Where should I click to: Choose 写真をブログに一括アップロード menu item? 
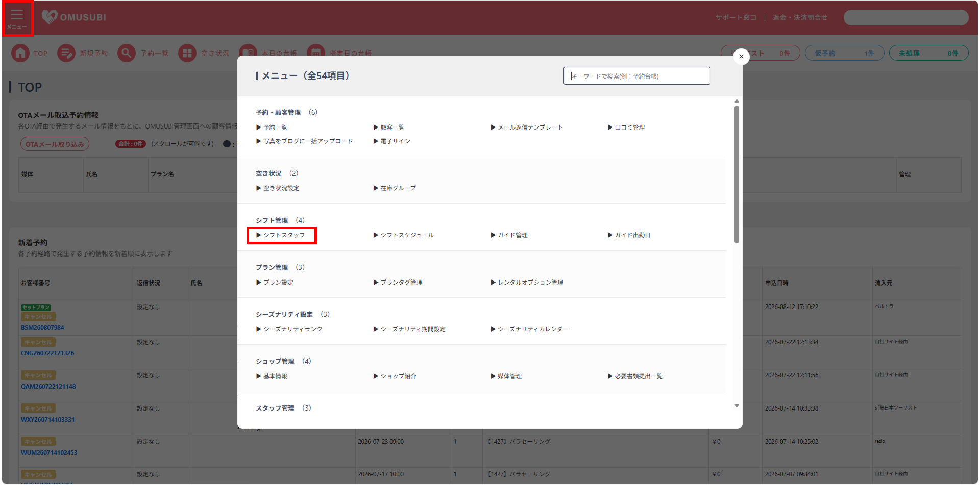[x=304, y=141]
